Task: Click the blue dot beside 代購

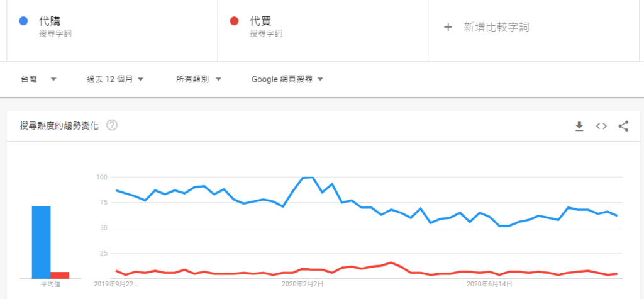Action: point(23,21)
